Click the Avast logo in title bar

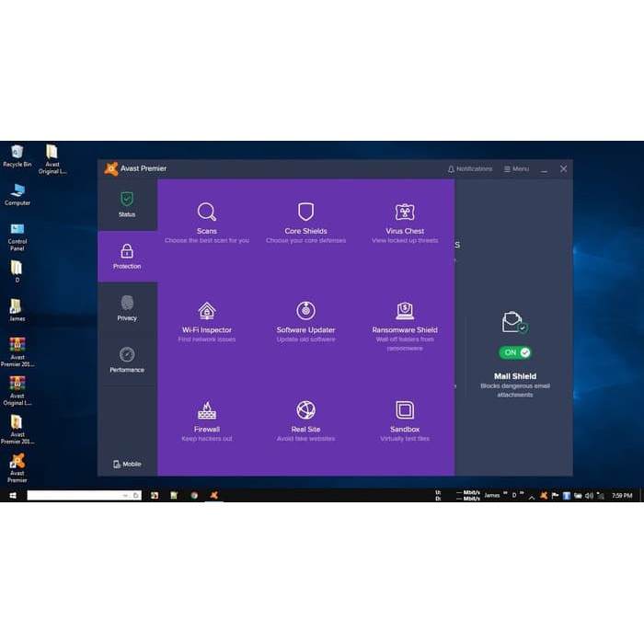pyautogui.click(x=111, y=168)
